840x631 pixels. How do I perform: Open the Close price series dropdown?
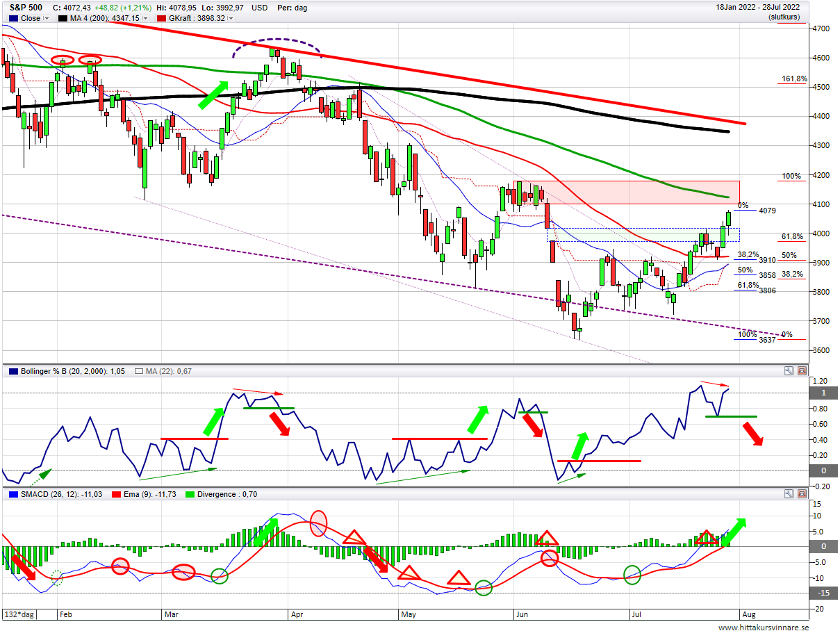pyautogui.click(x=47, y=19)
